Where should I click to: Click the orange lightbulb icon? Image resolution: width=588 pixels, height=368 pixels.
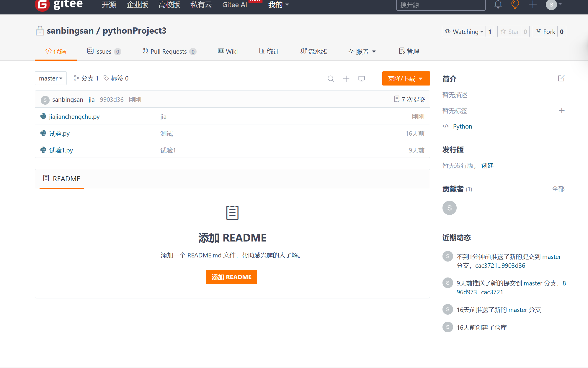click(515, 4)
